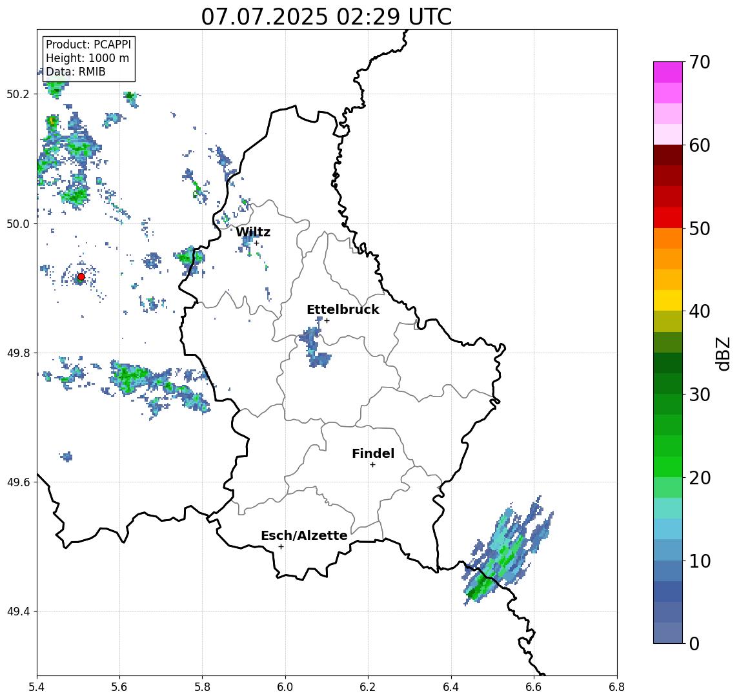Click the colorbar tick label 10
Image resolution: width=739 pixels, height=700 pixels.
click(700, 561)
